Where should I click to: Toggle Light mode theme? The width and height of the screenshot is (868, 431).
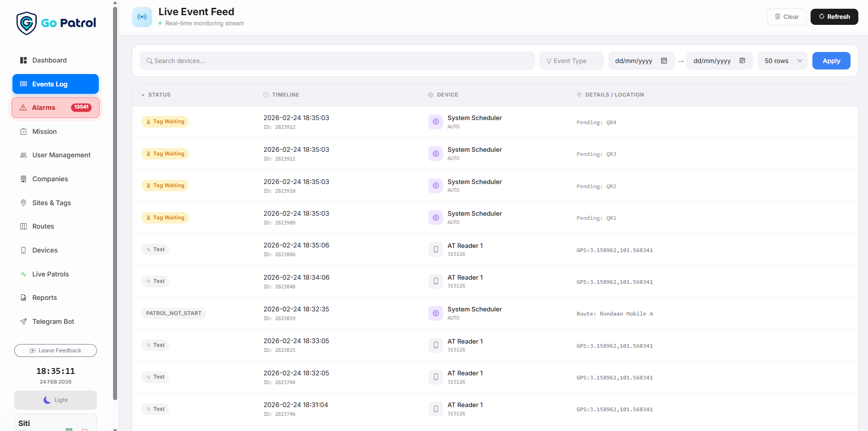pyautogui.click(x=55, y=400)
